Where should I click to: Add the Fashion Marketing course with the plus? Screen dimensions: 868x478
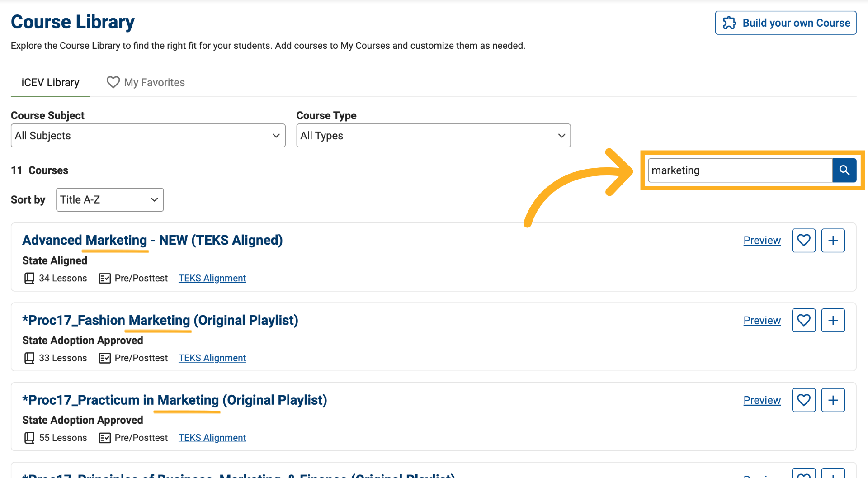833,320
